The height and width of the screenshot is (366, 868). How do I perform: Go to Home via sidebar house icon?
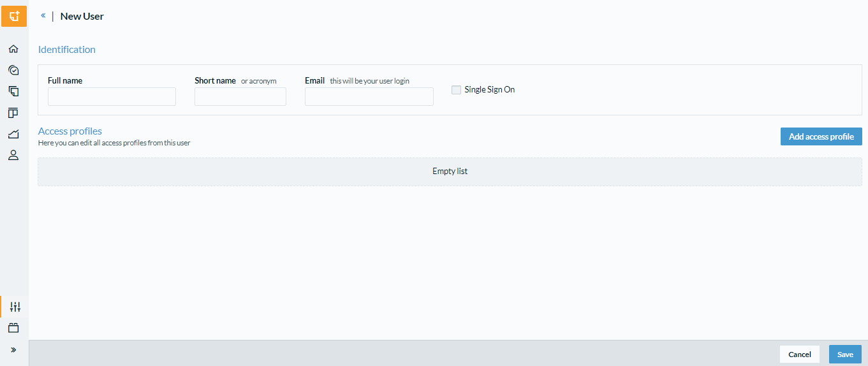(13, 48)
